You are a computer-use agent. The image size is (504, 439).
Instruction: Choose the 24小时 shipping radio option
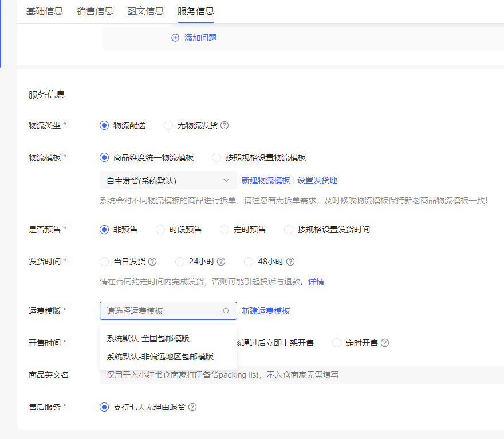[x=180, y=262]
